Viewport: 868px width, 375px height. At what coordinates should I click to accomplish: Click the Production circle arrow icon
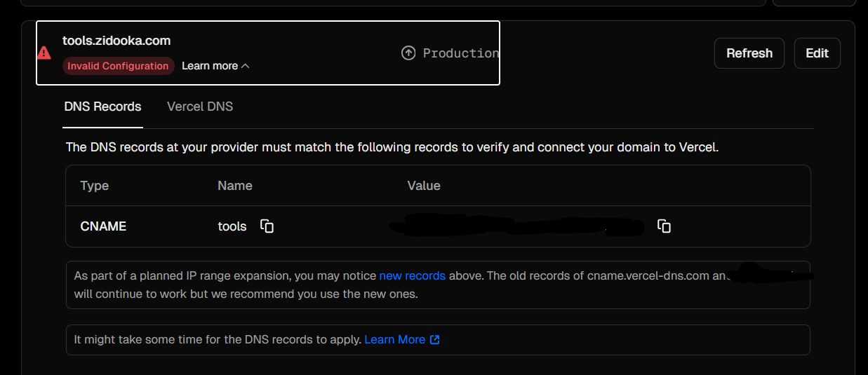pos(408,53)
